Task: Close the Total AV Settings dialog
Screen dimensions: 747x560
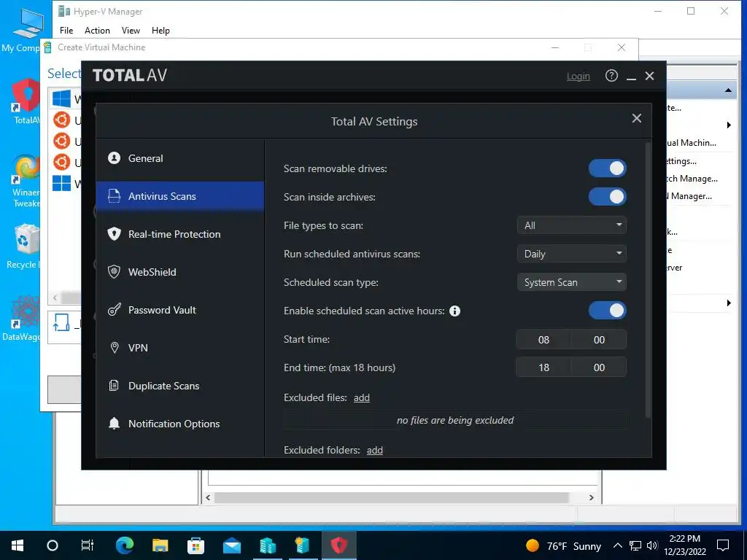Action: coord(636,118)
